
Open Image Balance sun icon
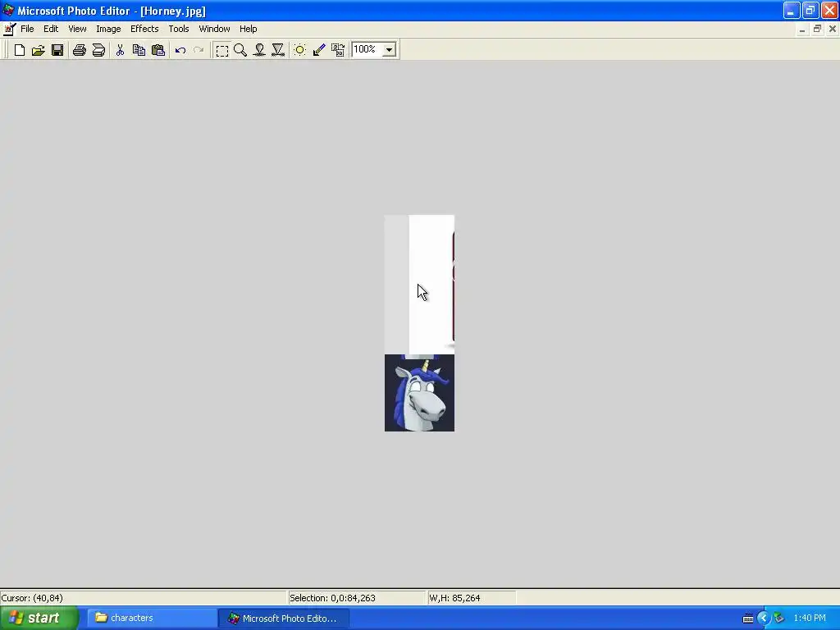tap(300, 50)
